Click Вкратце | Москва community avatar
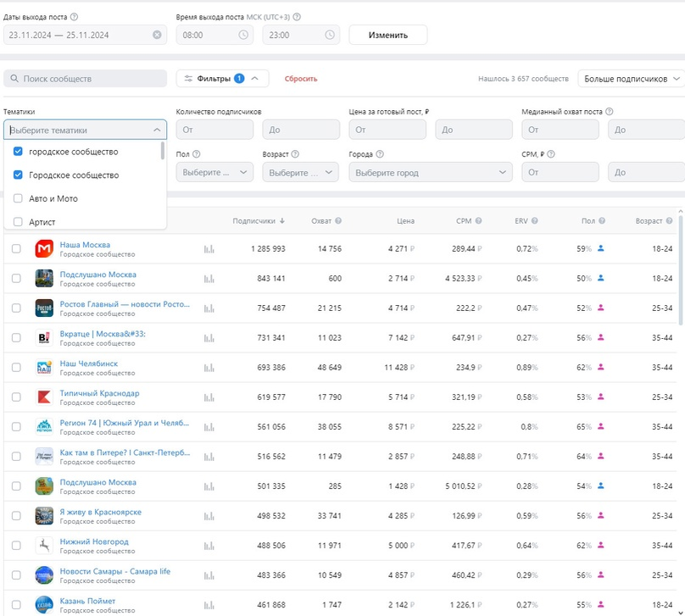Screen dimensions: 685x616 (x=44, y=338)
